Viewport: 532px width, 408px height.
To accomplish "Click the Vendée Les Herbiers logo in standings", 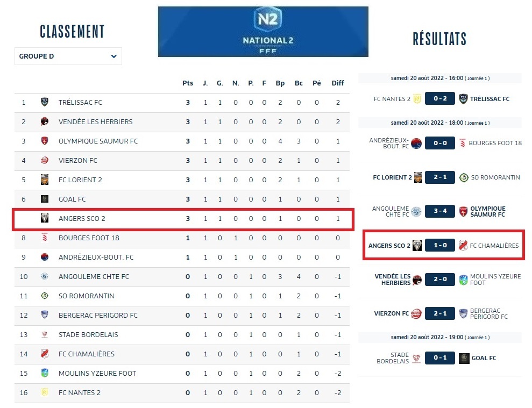I will coord(45,121).
